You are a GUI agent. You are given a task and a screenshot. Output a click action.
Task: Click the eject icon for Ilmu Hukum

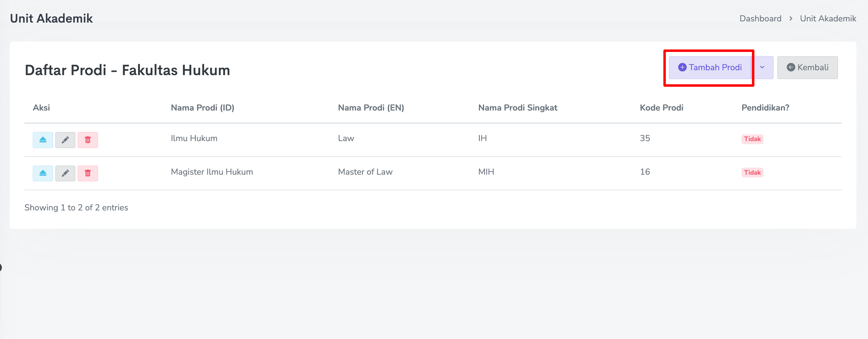[x=43, y=140]
